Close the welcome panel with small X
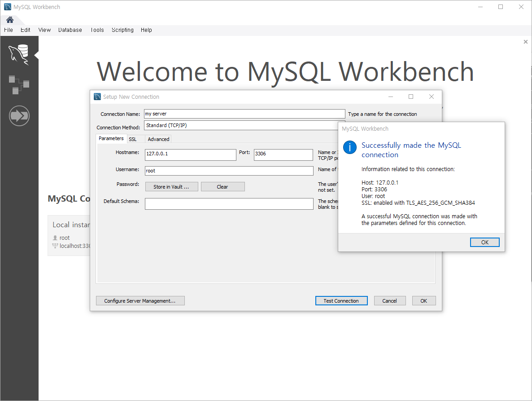 pos(526,42)
